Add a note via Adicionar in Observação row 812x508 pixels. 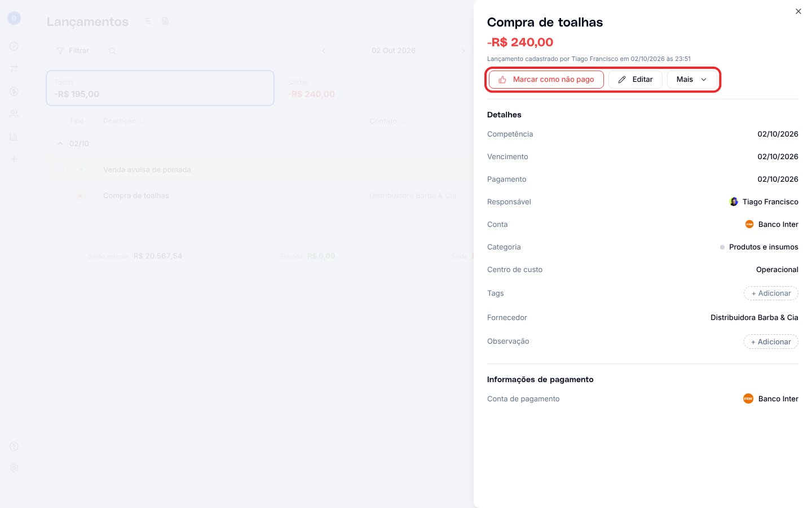click(x=771, y=342)
